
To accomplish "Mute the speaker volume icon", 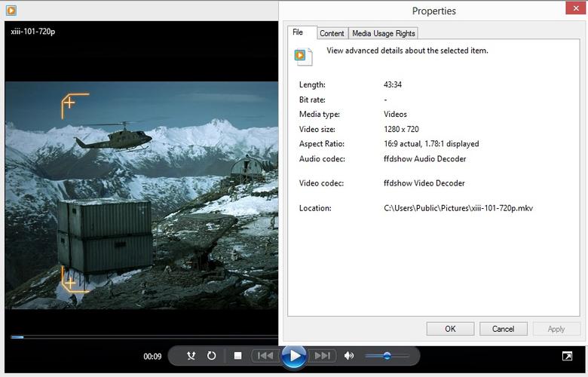I will pos(349,356).
